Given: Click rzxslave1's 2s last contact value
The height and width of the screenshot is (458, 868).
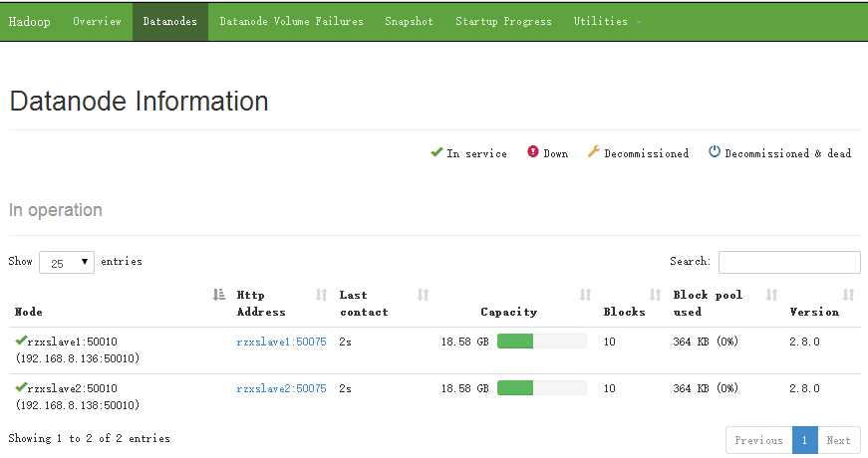Looking at the screenshot, I should [346, 342].
